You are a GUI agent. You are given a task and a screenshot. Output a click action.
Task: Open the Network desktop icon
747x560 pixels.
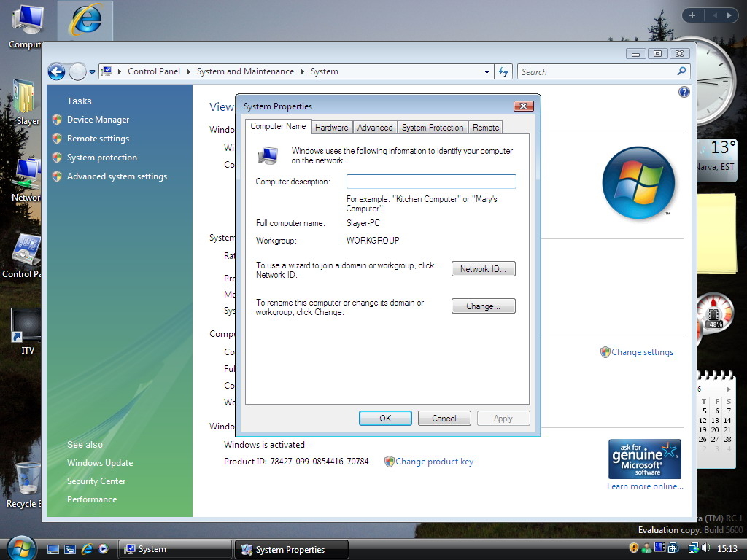(x=26, y=180)
